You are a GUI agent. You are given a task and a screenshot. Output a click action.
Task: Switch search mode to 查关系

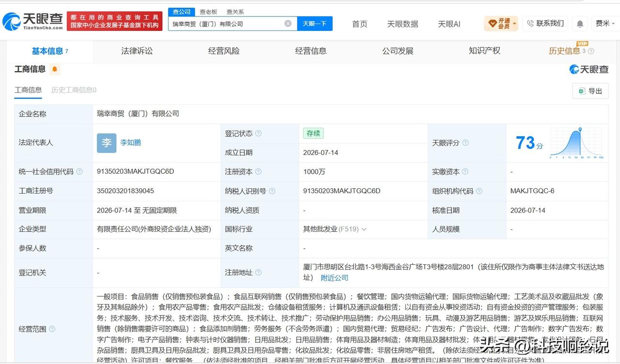[235, 12]
